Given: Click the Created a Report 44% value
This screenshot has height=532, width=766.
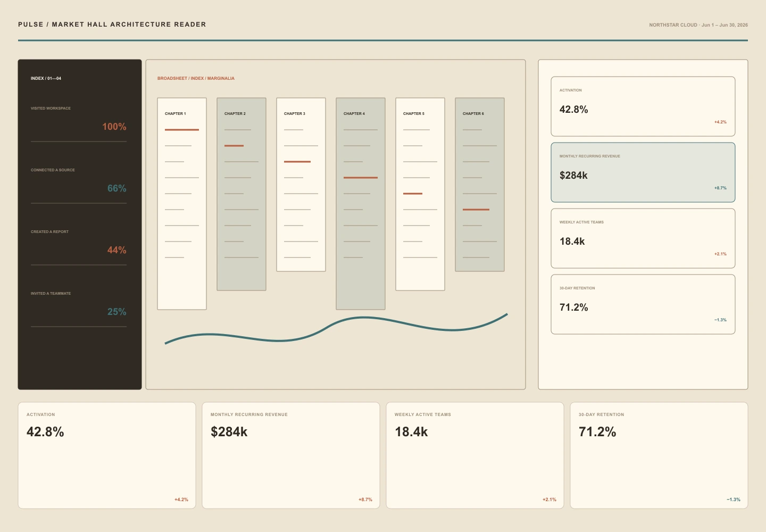Looking at the screenshot, I should pyautogui.click(x=117, y=250).
